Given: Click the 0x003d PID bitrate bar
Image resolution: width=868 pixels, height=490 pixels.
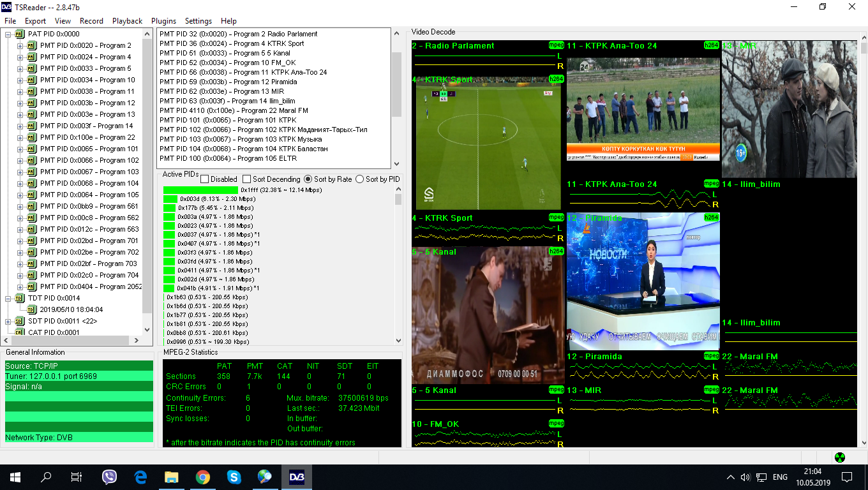Looking at the screenshot, I should coord(170,198).
